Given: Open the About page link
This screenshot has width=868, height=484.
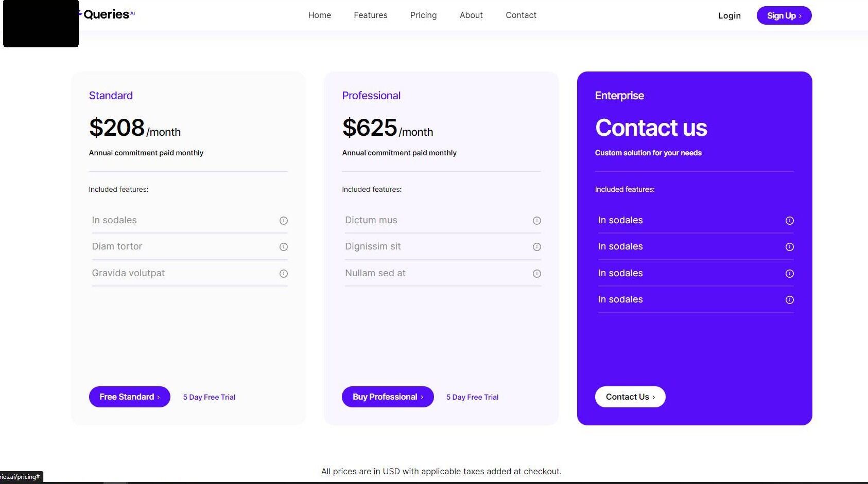Looking at the screenshot, I should point(471,15).
